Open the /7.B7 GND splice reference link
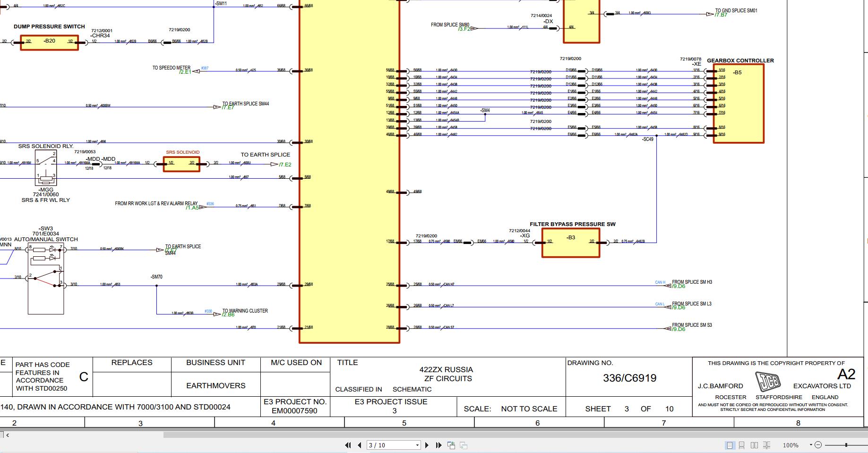Image resolution: width=868 pixels, height=453 pixels. [720, 15]
